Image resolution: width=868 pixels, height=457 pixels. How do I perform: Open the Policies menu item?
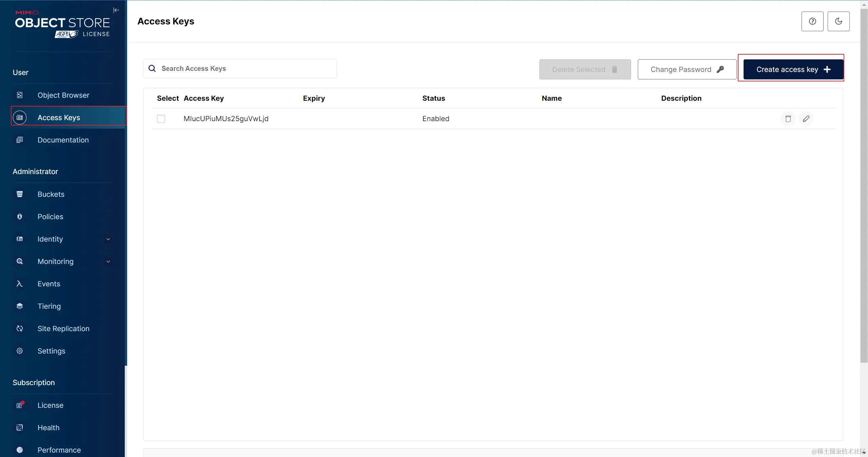click(50, 216)
